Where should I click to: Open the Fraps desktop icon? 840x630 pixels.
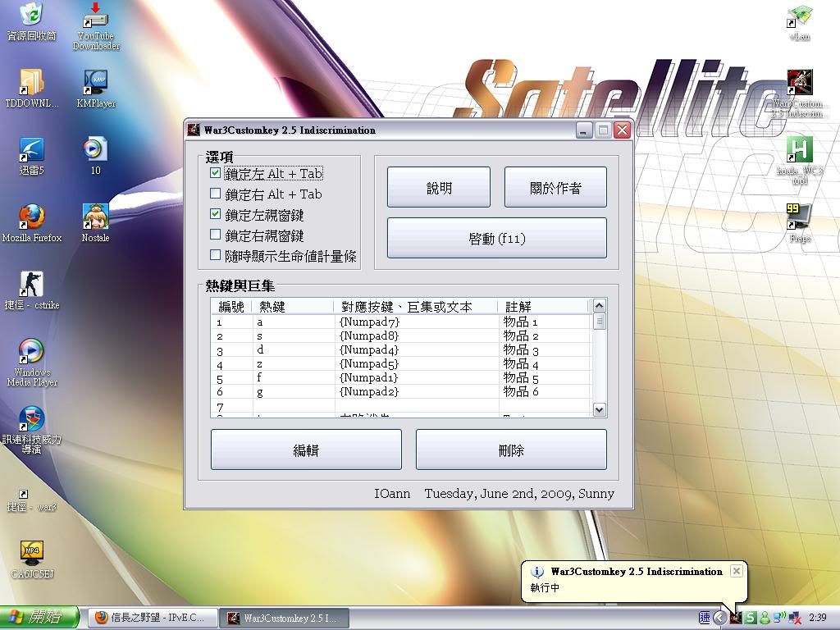tap(799, 217)
